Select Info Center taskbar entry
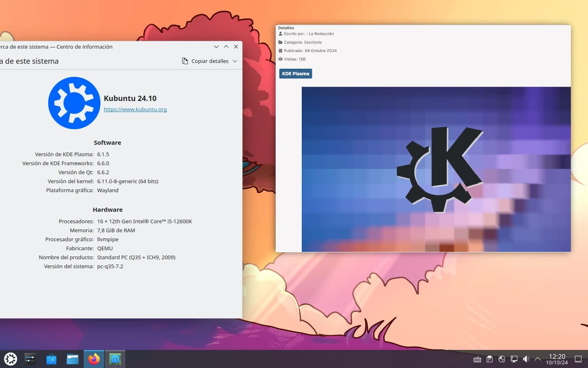Viewport: 588px width, 368px height. click(115, 359)
